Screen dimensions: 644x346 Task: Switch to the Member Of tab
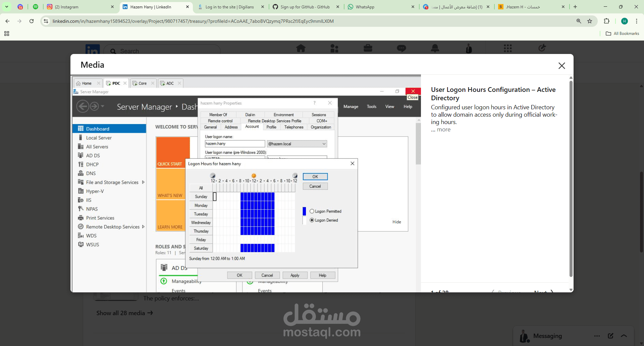pos(218,115)
